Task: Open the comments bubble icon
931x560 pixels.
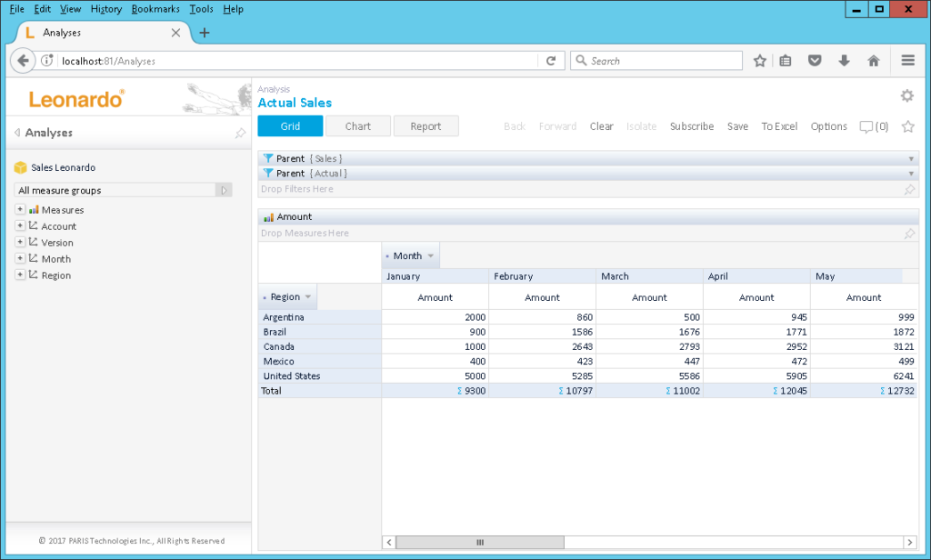Action: (866, 127)
